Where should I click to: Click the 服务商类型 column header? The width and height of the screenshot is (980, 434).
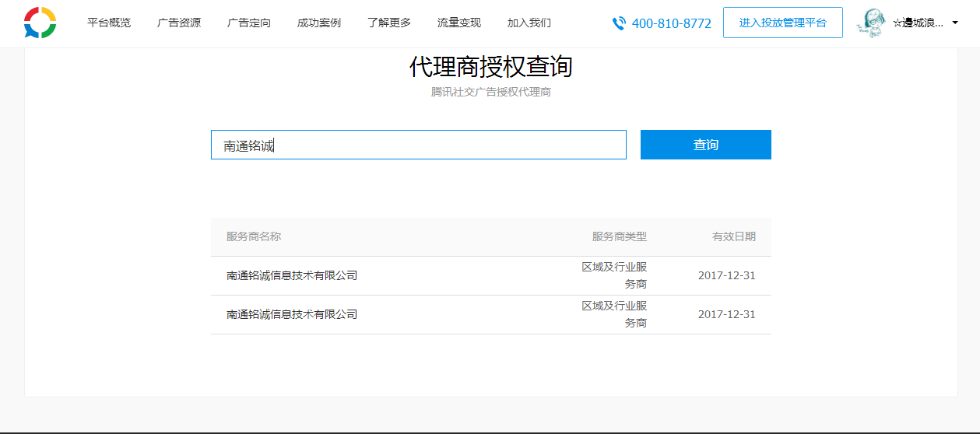click(620, 236)
